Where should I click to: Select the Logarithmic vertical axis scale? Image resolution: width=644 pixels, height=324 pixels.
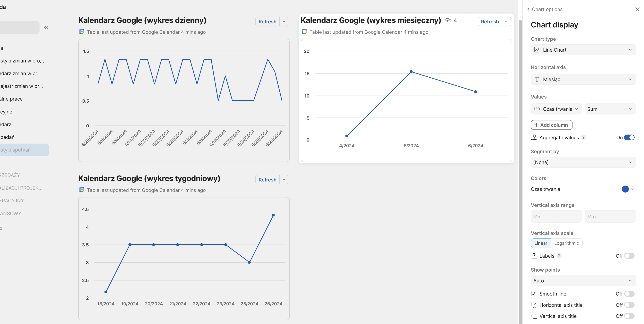[x=566, y=243]
